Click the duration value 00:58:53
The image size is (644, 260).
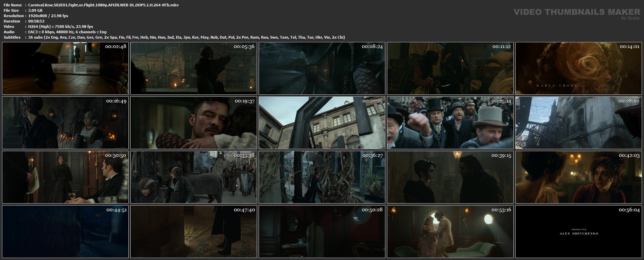[x=36, y=21]
